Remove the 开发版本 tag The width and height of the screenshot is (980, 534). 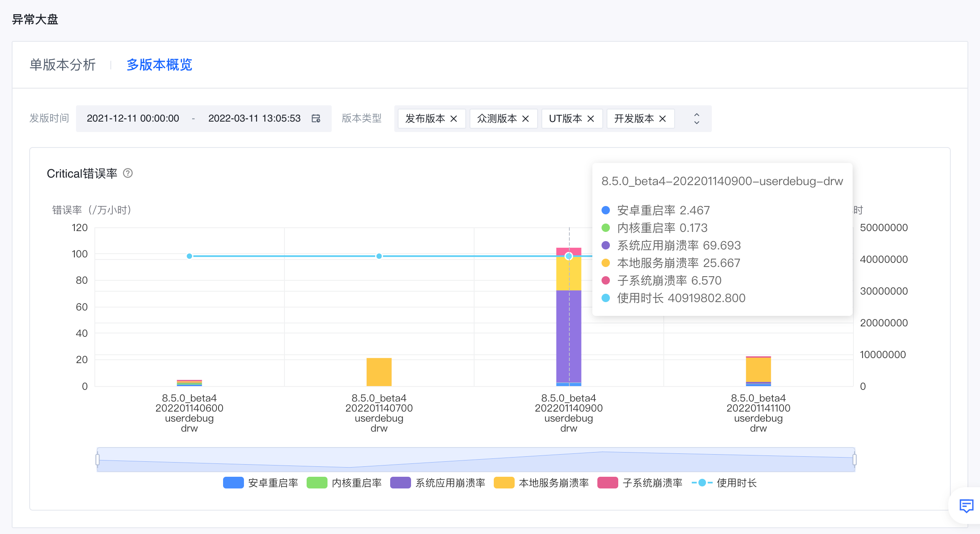click(x=663, y=119)
